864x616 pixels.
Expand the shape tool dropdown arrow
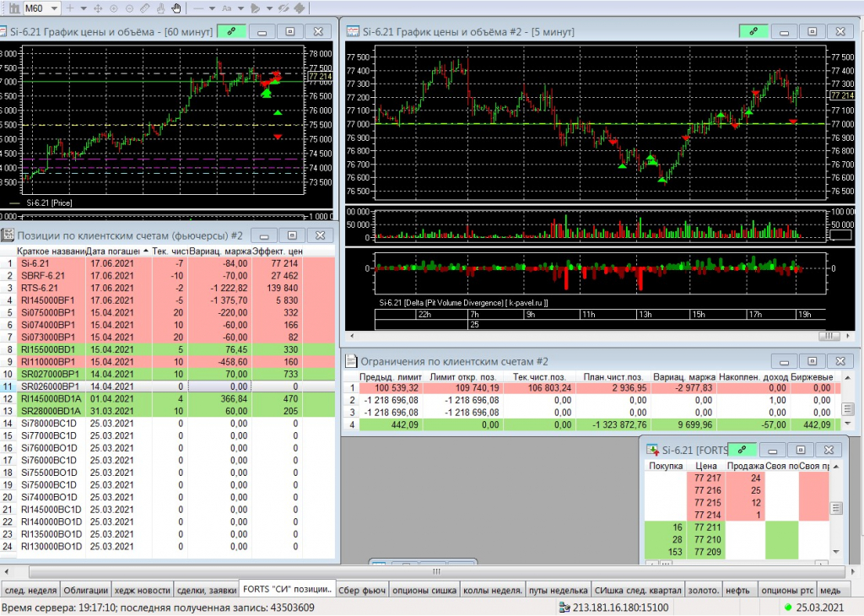[x=269, y=8]
